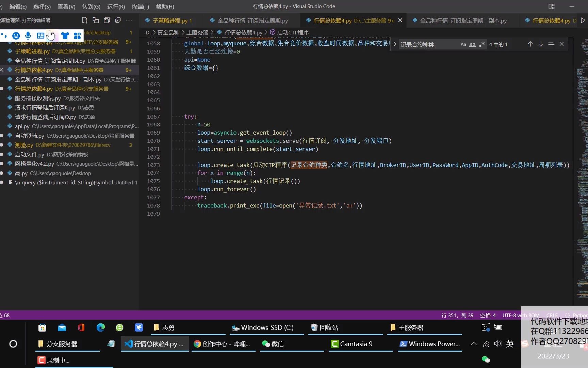Switch to the Camtasia 9 taskbar window

click(x=361, y=344)
